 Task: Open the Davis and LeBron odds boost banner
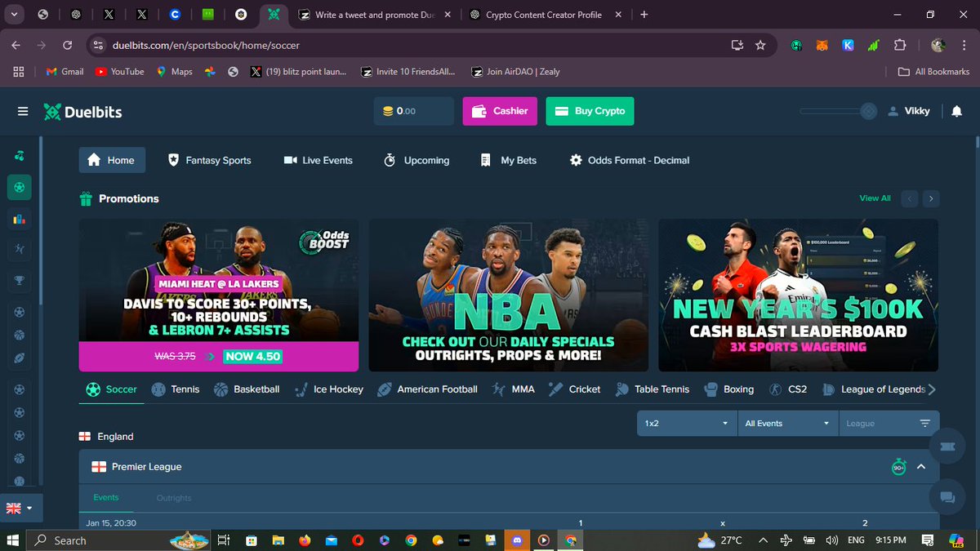coord(219,295)
